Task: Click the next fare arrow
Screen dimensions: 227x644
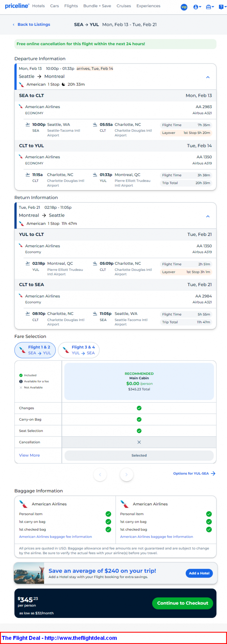Action: coord(126,475)
